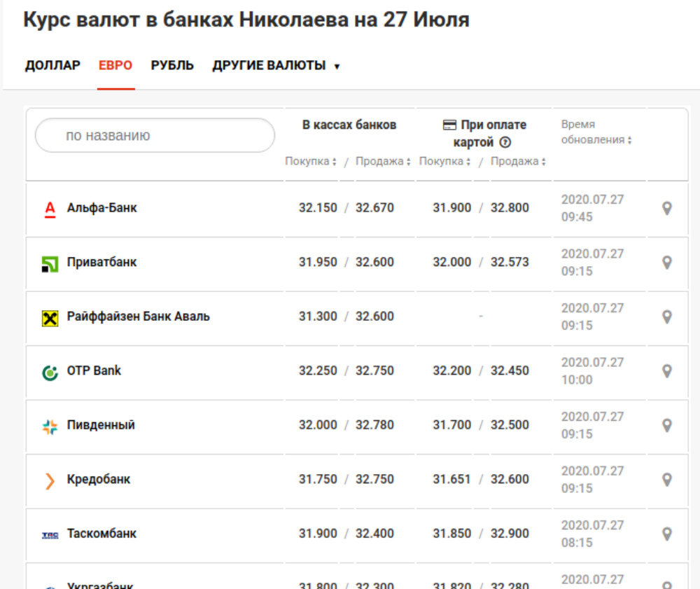Click the Privatbank map location pin
The width and height of the screenshot is (700, 589).
click(x=667, y=262)
